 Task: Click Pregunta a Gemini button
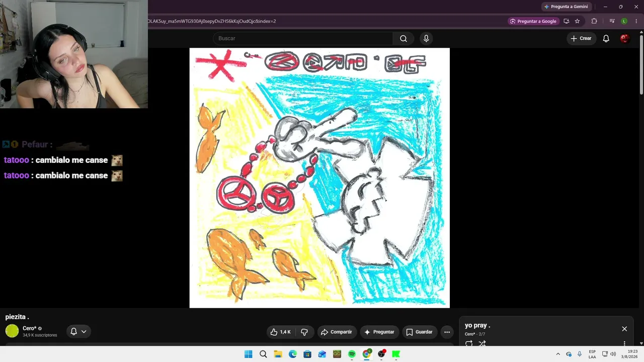pyautogui.click(x=566, y=7)
